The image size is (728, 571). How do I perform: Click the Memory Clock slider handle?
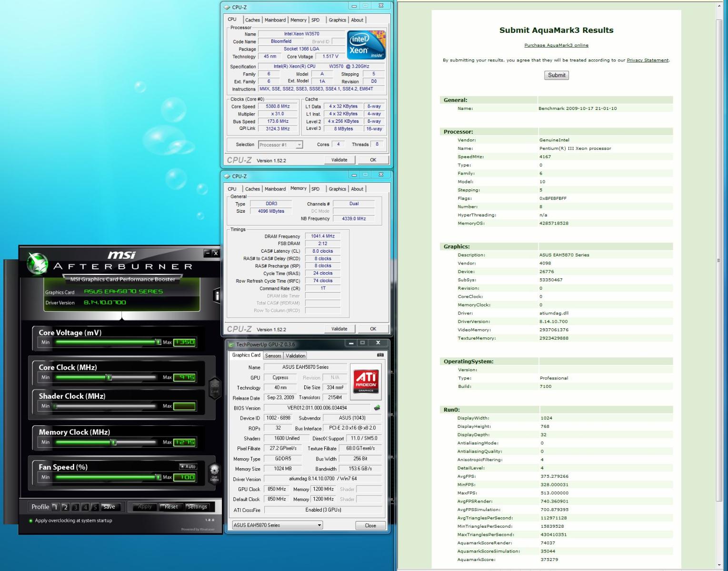click(113, 442)
